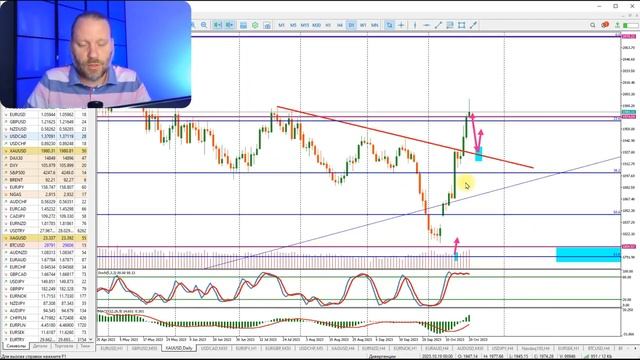This screenshot has width=640, height=360.
Task: Select the equidistant channel tool
Action: point(450,25)
